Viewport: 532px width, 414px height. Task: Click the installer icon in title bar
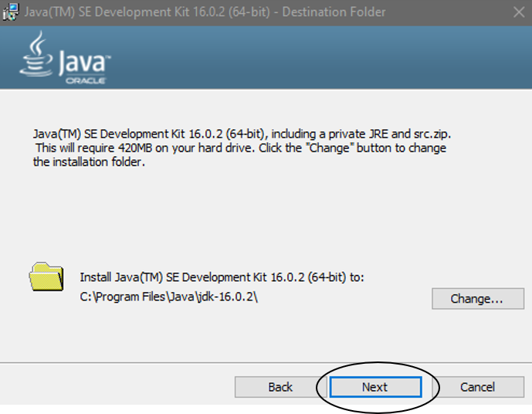point(11,12)
